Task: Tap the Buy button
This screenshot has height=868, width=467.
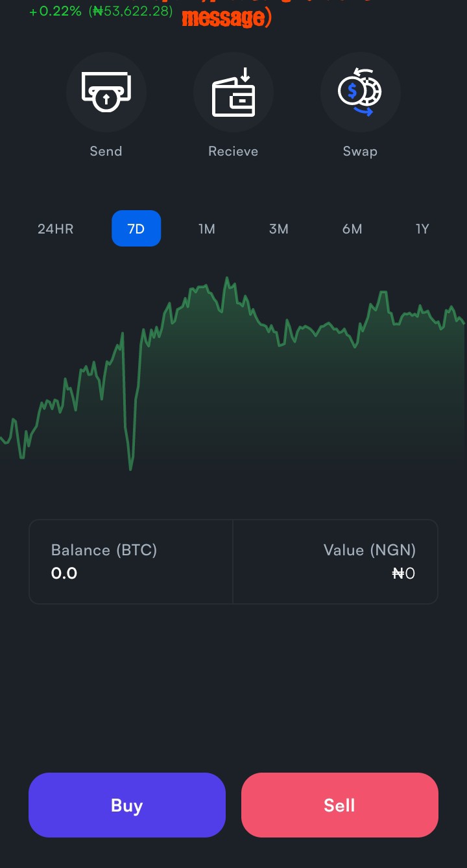Action: [x=127, y=805]
